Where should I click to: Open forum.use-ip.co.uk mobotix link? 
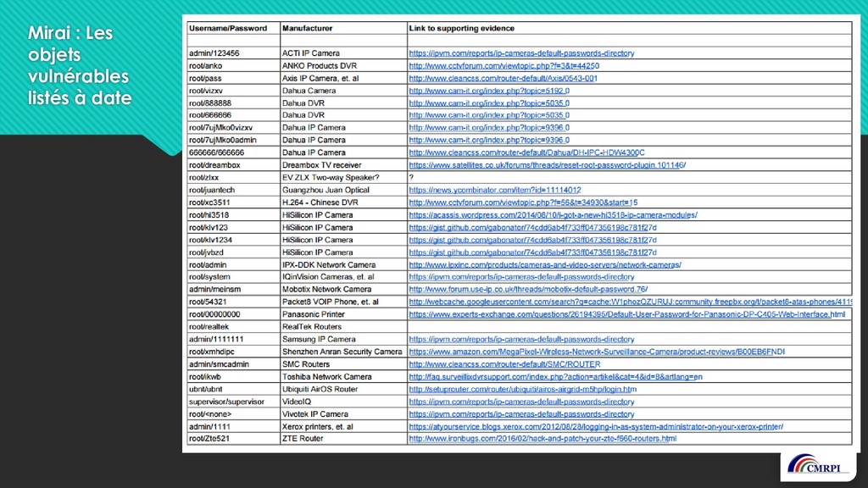pos(528,290)
